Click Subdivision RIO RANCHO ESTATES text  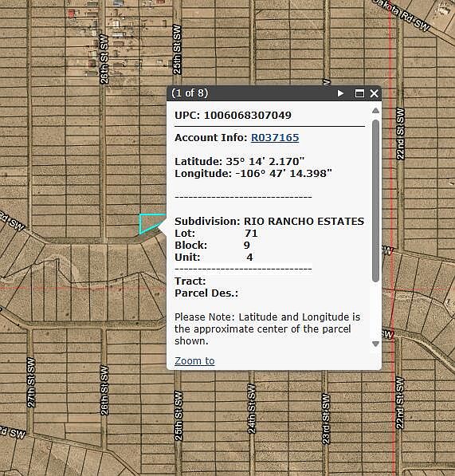(269, 222)
